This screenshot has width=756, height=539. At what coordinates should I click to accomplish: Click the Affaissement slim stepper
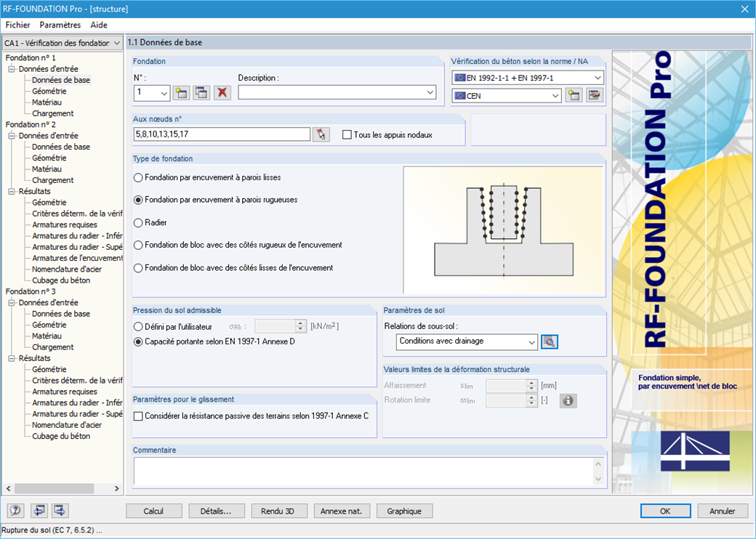click(x=532, y=386)
